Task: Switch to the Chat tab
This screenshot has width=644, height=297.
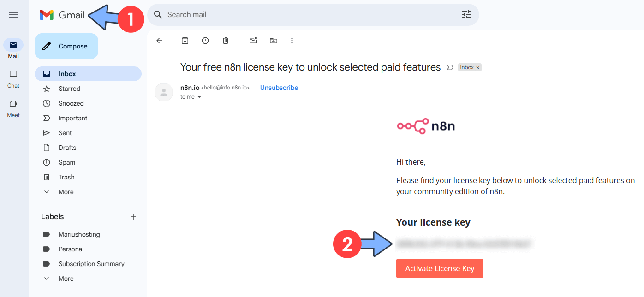Action: click(x=13, y=79)
